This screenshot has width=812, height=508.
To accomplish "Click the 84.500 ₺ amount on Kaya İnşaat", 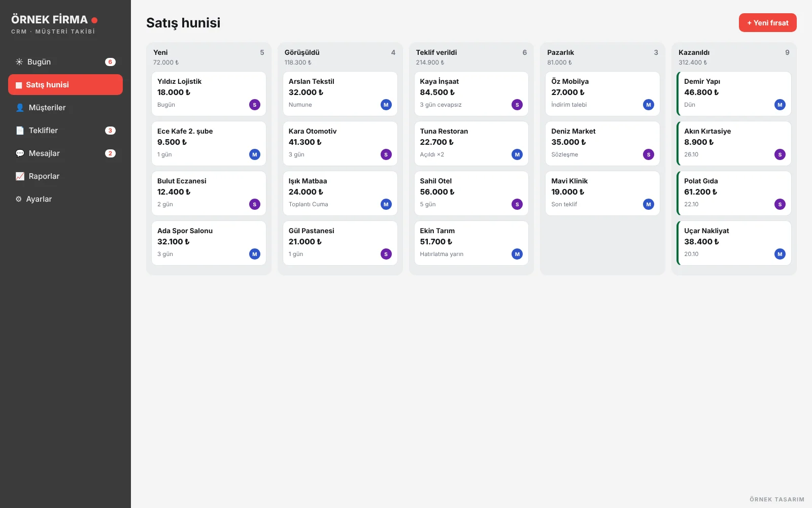I will (x=437, y=92).
